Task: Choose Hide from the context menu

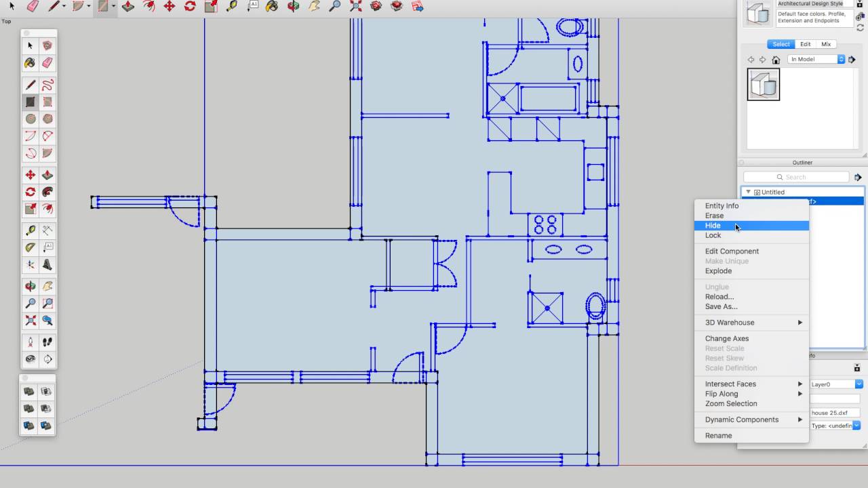Action: click(x=712, y=225)
